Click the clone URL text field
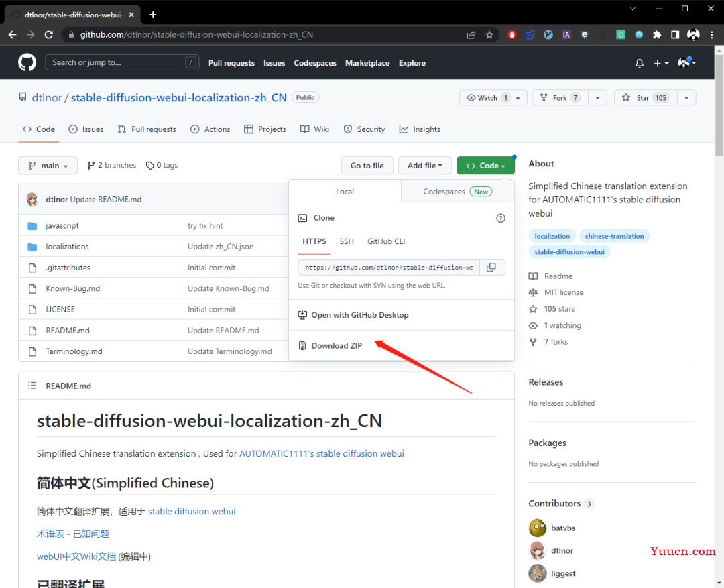Image resolution: width=724 pixels, height=588 pixels. pos(389,268)
